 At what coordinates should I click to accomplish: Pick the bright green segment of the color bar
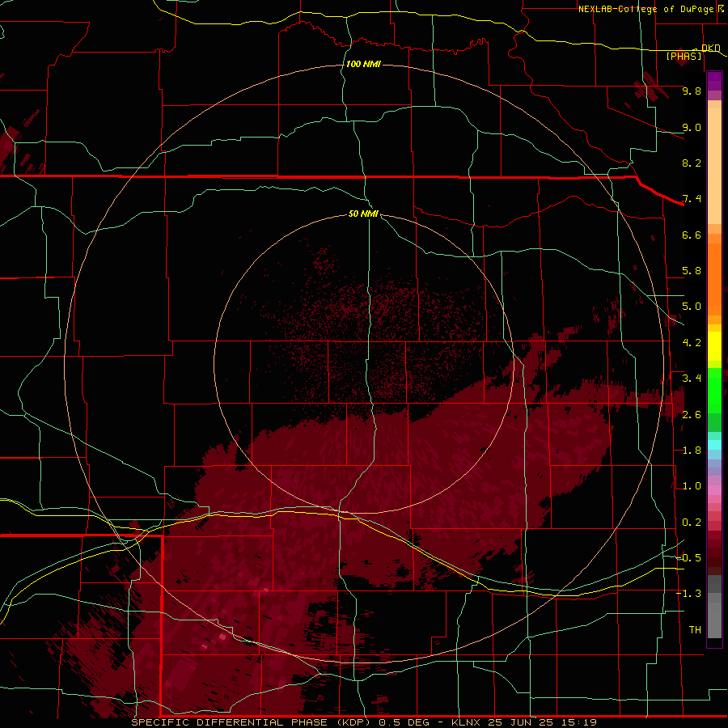coord(714,391)
